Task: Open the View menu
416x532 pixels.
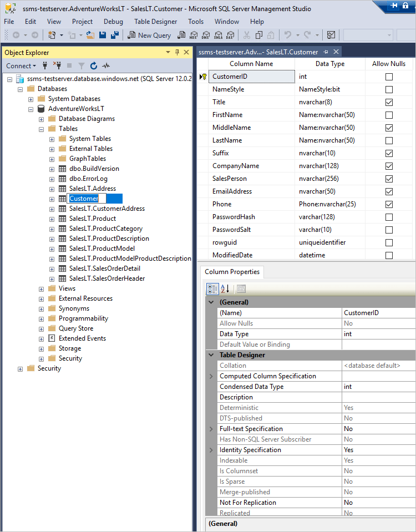Action: (54, 22)
